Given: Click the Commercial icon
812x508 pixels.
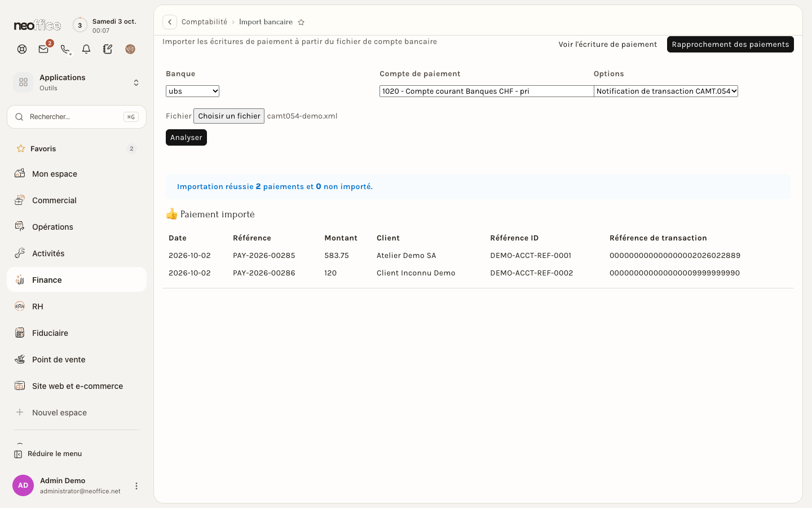Looking at the screenshot, I should click(x=20, y=200).
